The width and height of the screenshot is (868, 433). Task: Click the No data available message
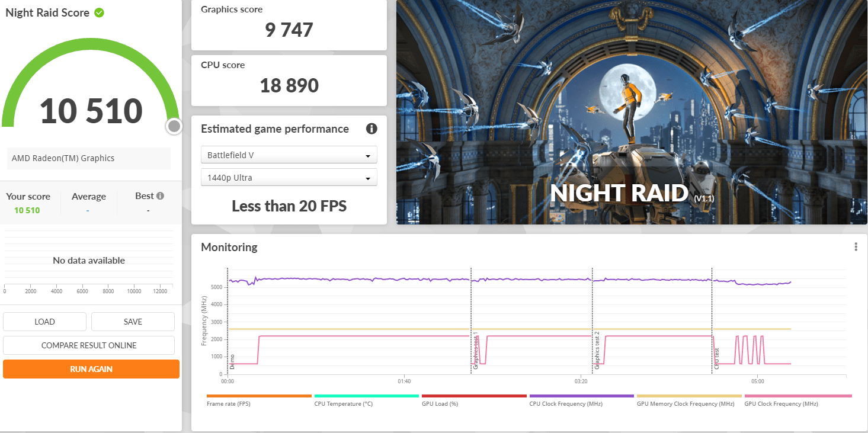[x=89, y=260]
